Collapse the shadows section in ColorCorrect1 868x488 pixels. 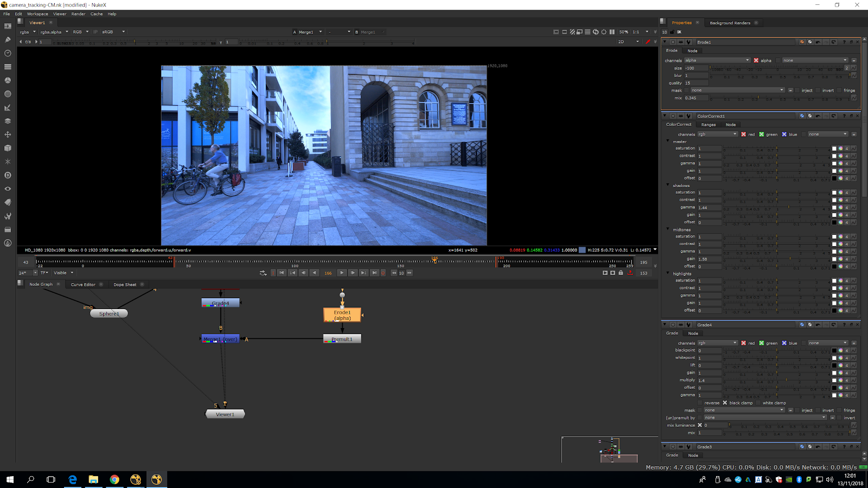coord(668,185)
